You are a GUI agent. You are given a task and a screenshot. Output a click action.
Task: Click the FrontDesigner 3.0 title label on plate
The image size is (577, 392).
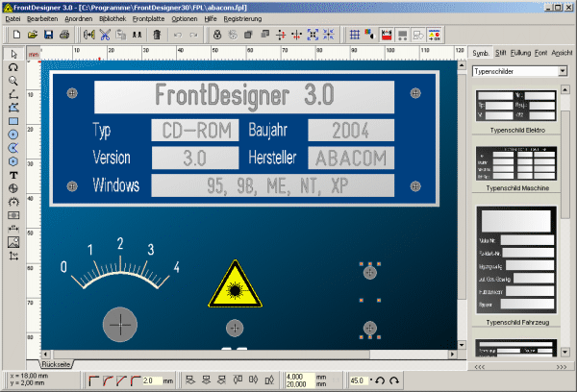[x=244, y=96]
